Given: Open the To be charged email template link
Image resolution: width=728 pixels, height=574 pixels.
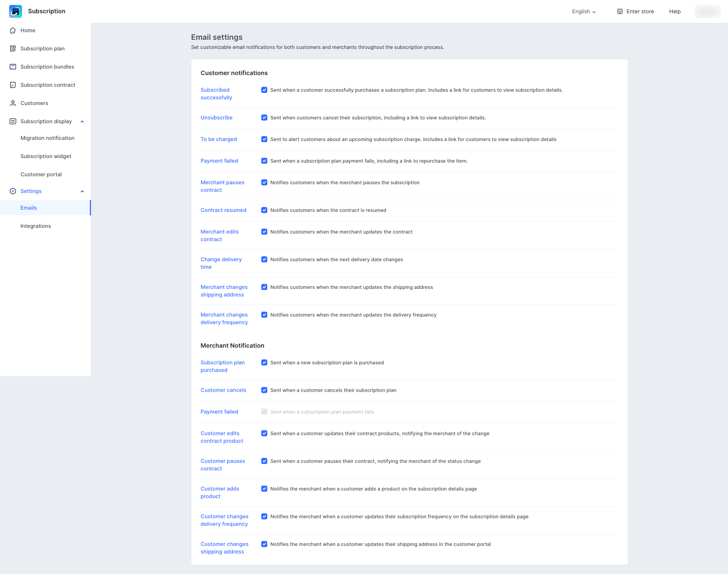Looking at the screenshot, I should (x=218, y=139).
